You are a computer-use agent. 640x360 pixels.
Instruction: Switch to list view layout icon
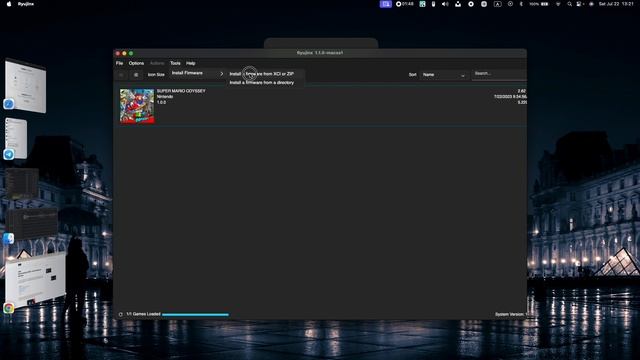pyautogui.click(x=121, y=75)
